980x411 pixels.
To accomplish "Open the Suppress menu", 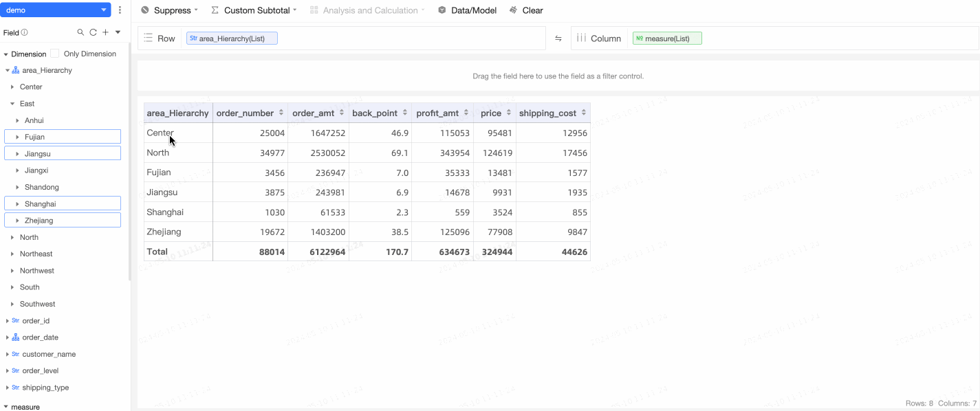I will pos(169,10).
